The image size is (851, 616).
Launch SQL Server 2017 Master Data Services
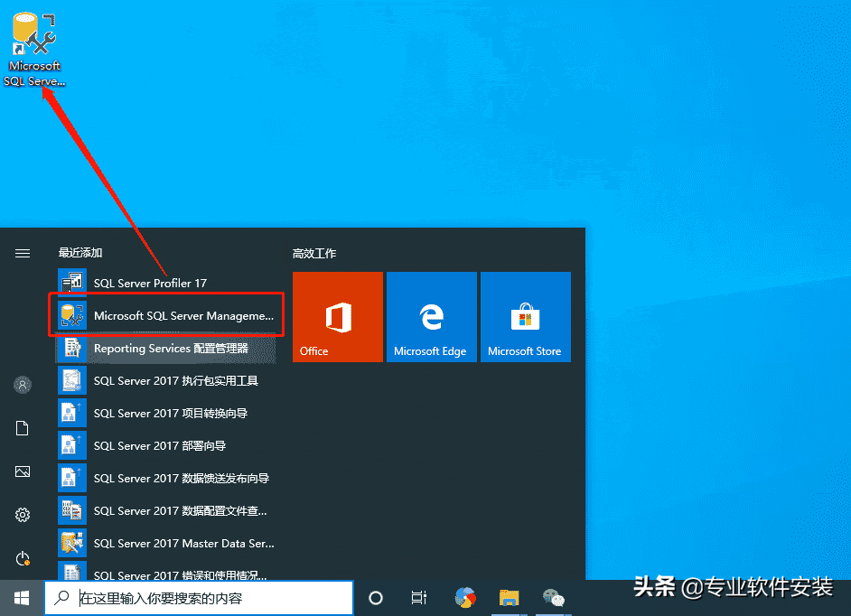coord(166,543)
